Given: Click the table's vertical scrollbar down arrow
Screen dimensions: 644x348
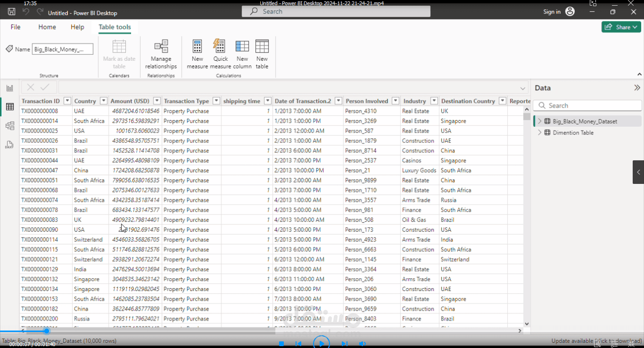Looking at the screenshot, I should 527,324.
